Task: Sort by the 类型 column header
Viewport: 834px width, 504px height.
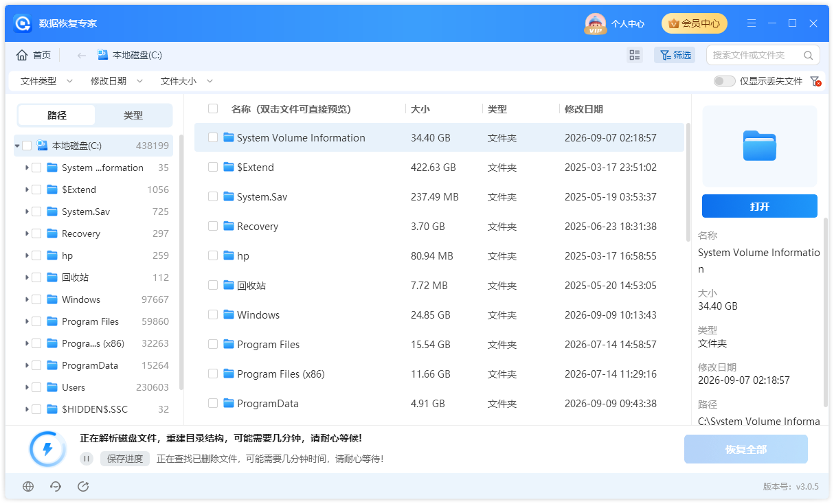Action: pos(497,108)
